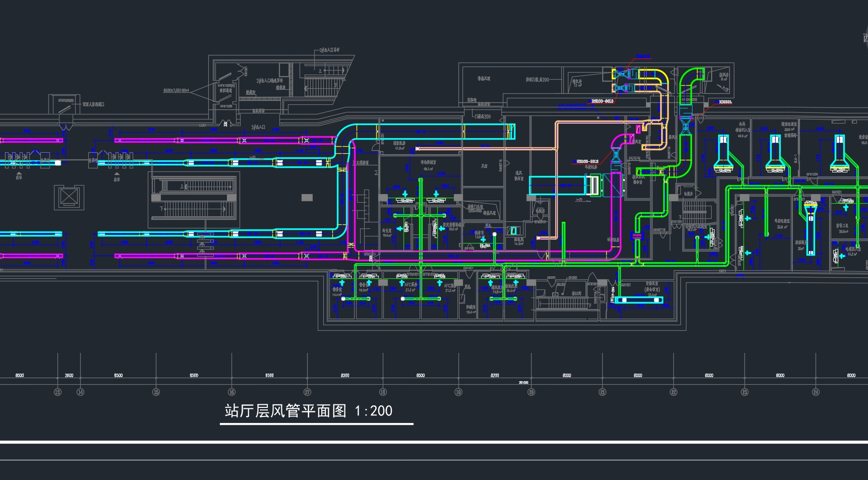Expand the grid axis bubble numbered 18
Image resolution: width=868 pixels, height=480 pixels.
pyautogui.click(x=383, y=390)
